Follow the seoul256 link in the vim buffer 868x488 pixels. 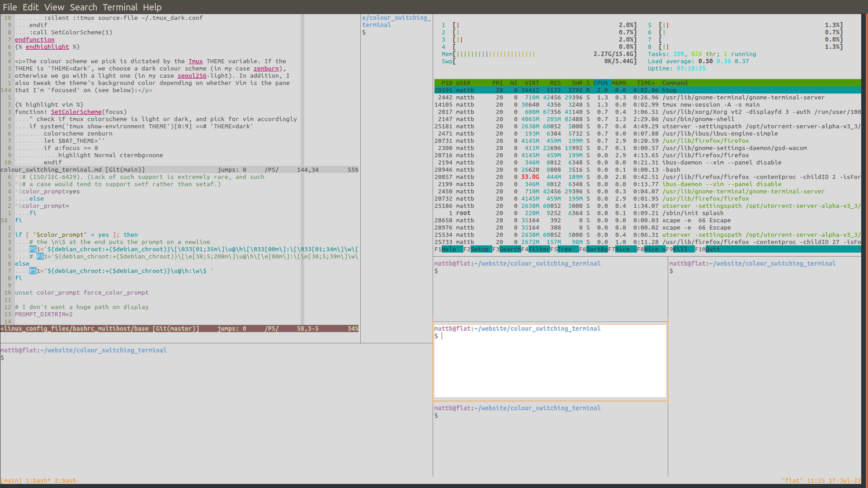point(192,75)
